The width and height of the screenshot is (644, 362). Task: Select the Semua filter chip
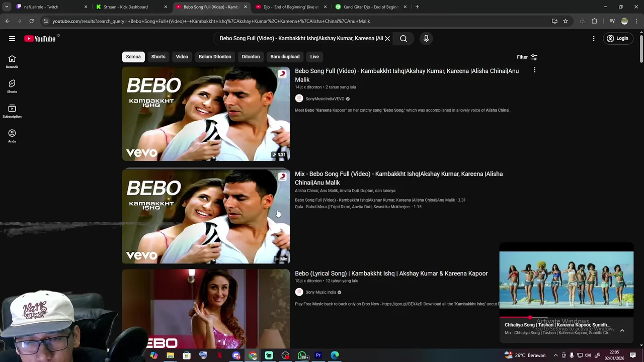click(133, 57)
